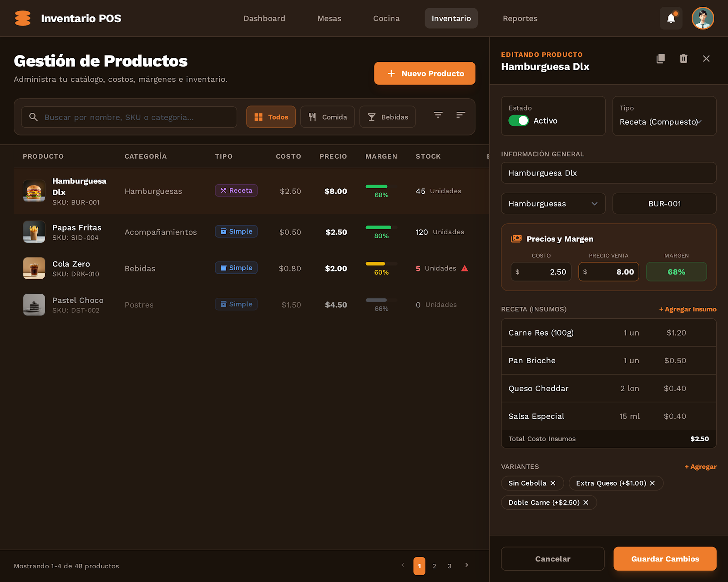
Task: Click the low stock warning triangle for Cola Zero
Action: (x=465, y=268)
